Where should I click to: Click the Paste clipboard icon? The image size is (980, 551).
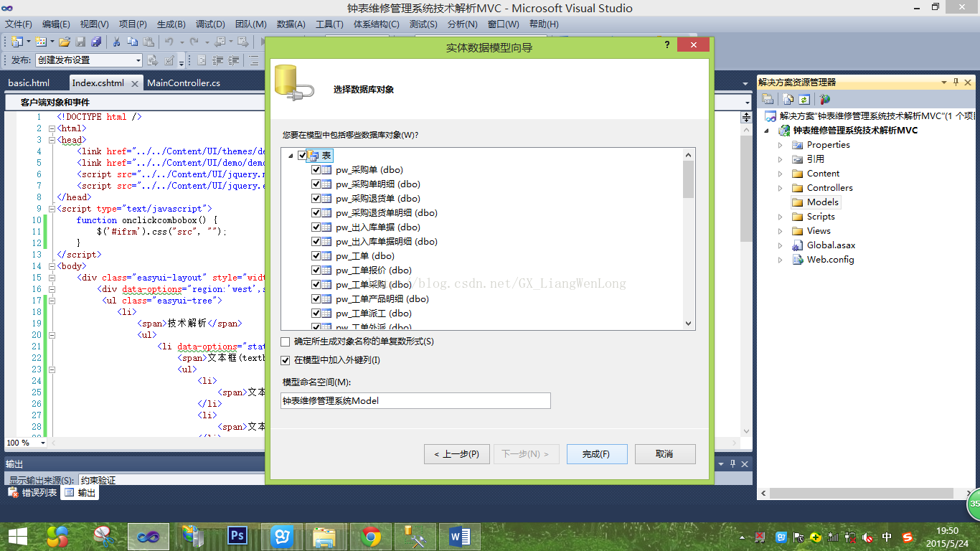click(149, 42)
